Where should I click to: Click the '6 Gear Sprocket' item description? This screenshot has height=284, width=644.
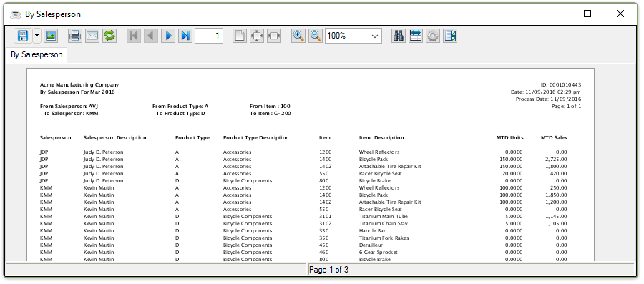point(379,252)
